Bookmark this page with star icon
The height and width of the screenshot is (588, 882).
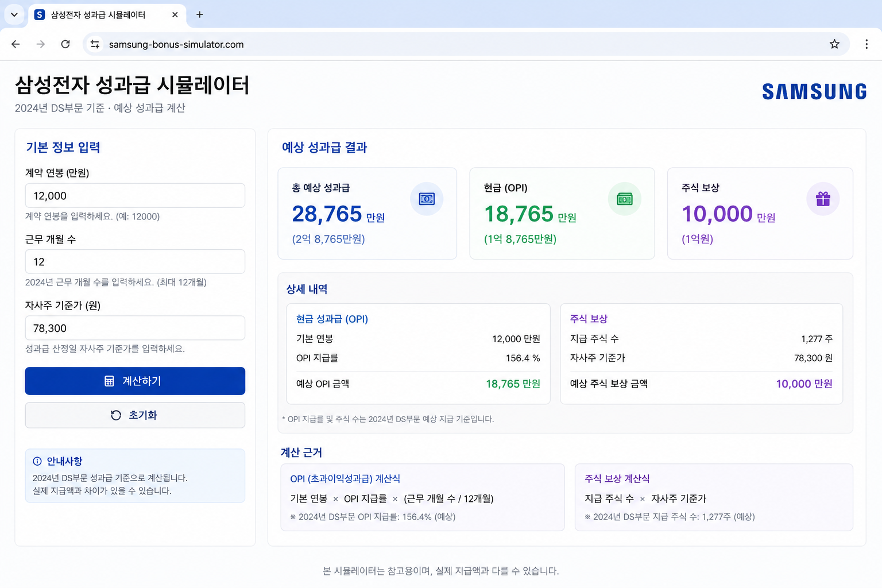pyautogui.click(x=834, y=44)
